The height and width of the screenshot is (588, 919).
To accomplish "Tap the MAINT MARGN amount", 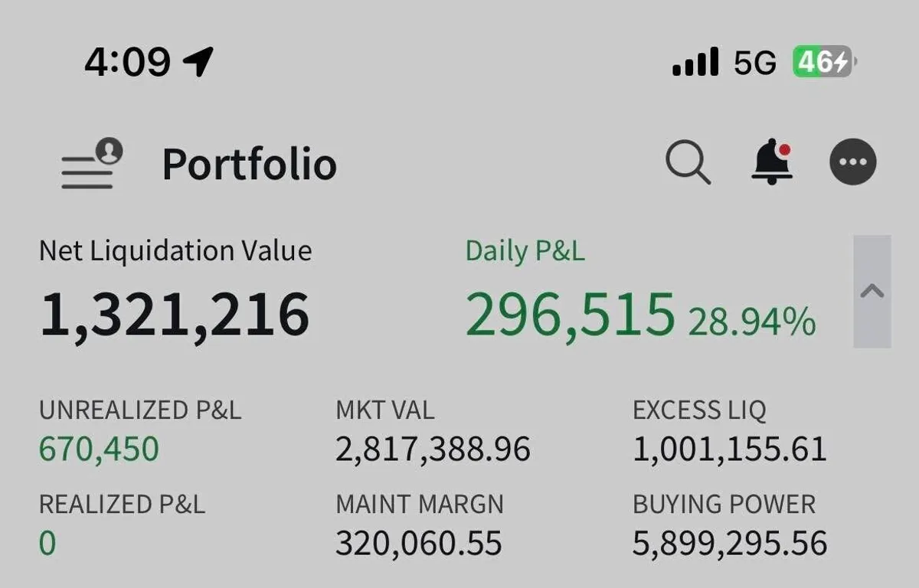I will coord(419,544).
